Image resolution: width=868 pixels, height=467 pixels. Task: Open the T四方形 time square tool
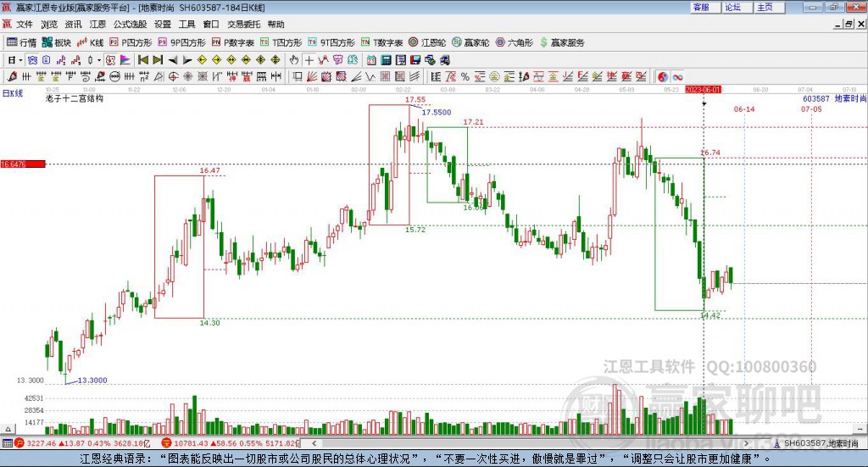pos(281,42)
